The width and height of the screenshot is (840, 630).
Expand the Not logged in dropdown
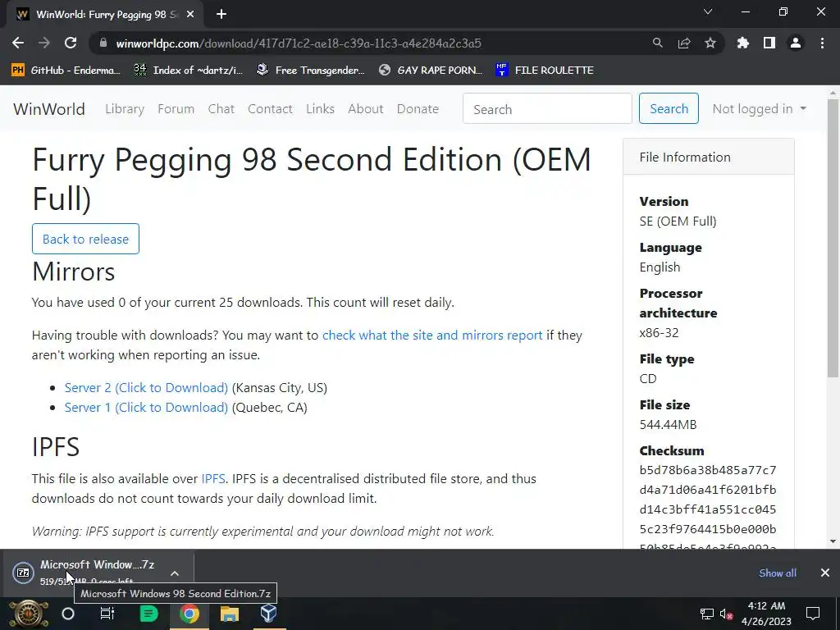(759, 109)
